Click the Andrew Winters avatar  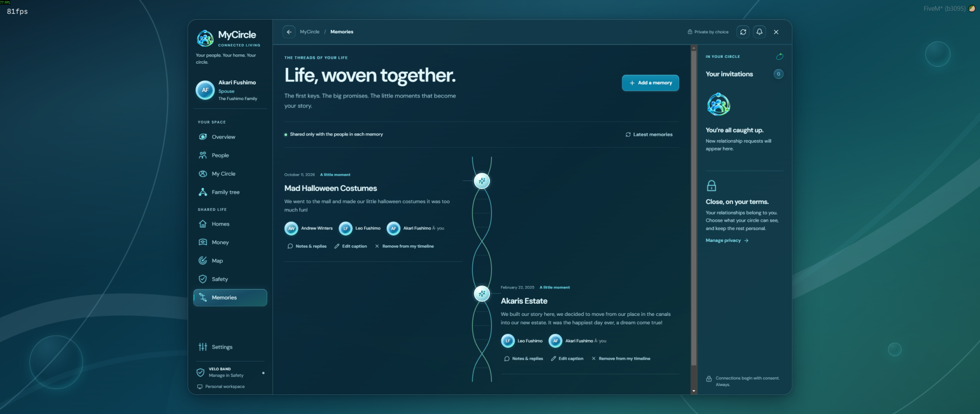coord(292,228)
